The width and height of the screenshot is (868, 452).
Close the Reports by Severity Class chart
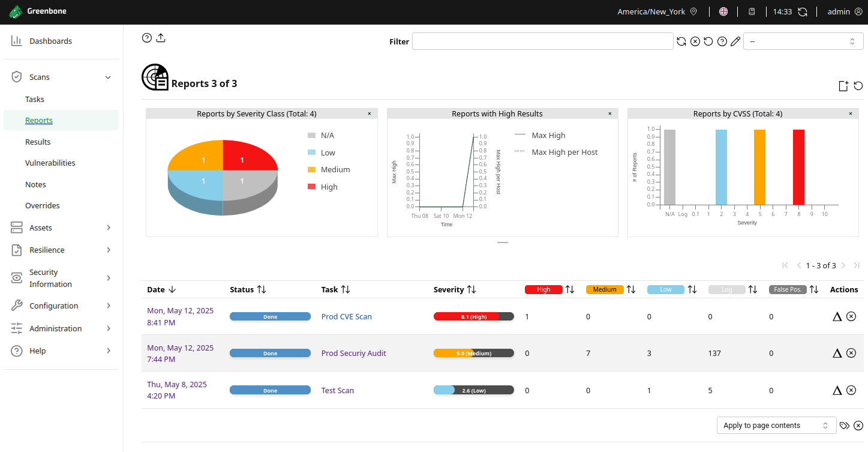369,113
